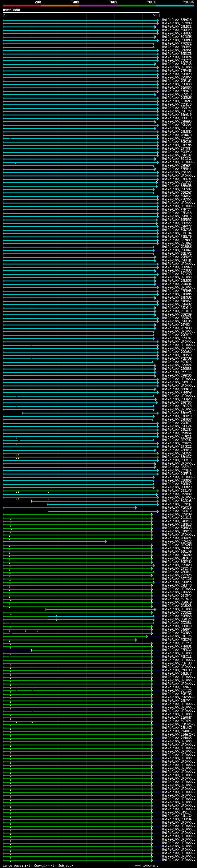Image resolution: width=197 pixels, height=868 pixels.
Task: Click the UniRef100_Q9ZVM9 hit label
Action: 177,23
